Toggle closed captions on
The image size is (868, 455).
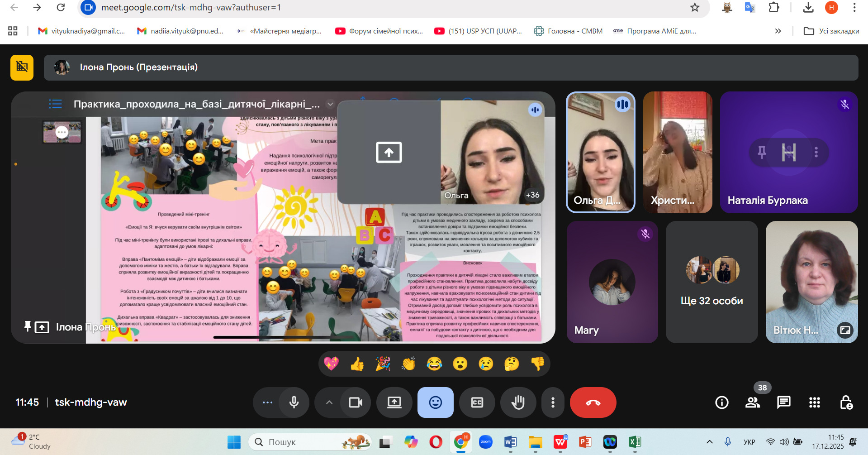(477, 402)
